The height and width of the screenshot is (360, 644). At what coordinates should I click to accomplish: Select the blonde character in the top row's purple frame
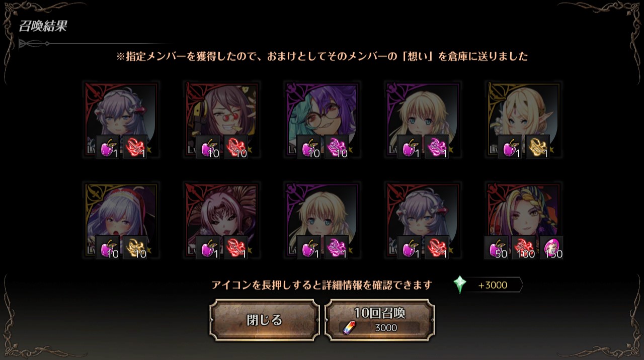[423, 121]
